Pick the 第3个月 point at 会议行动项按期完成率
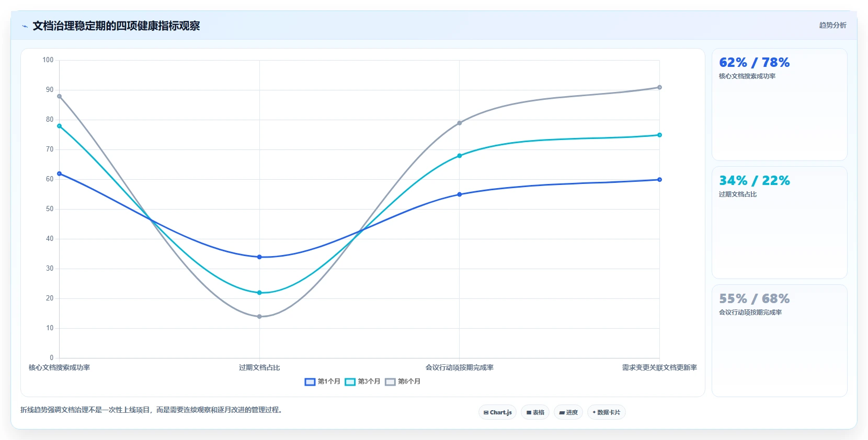 (x=460, y=156)
